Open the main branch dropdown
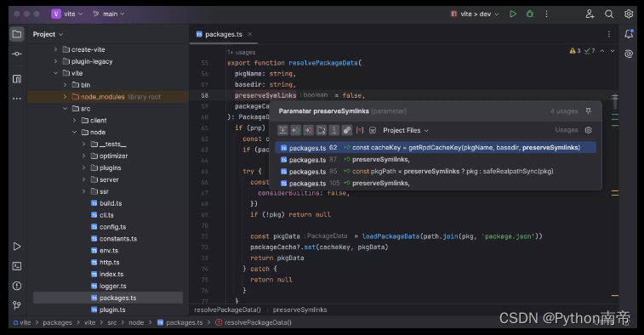 click(x=109, y=14)
